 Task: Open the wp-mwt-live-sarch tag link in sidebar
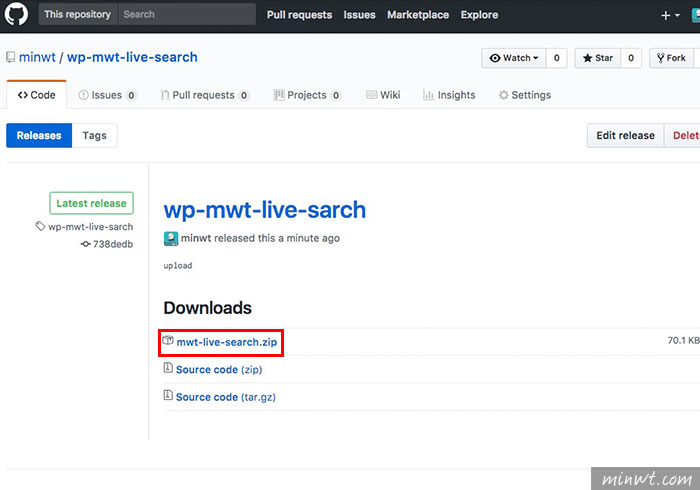pos(91,227)
